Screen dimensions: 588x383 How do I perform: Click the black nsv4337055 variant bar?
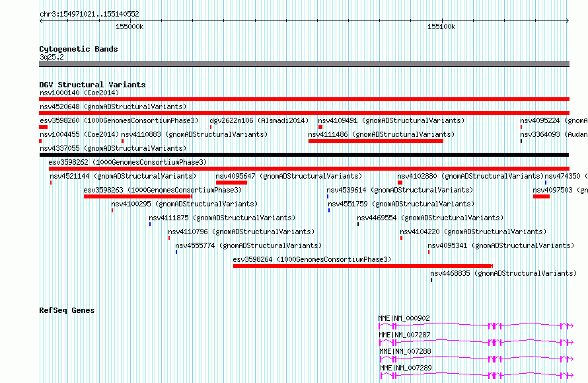304,155
